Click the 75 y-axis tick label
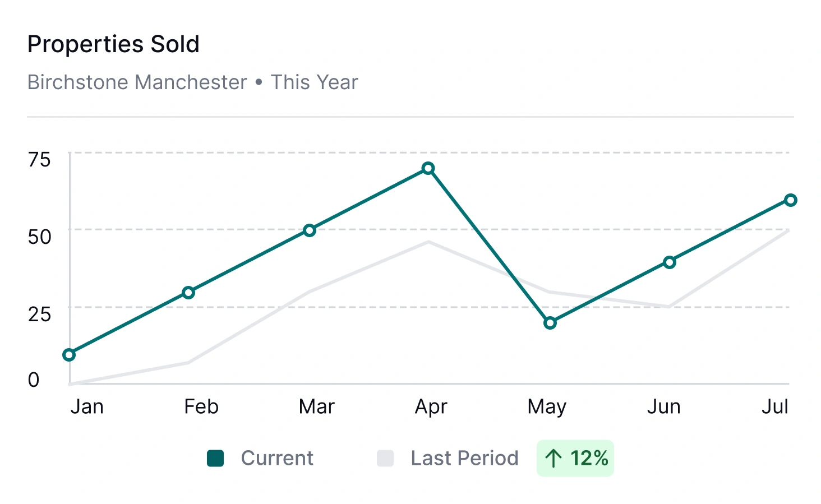821x504 pixels. pos(39,160)
